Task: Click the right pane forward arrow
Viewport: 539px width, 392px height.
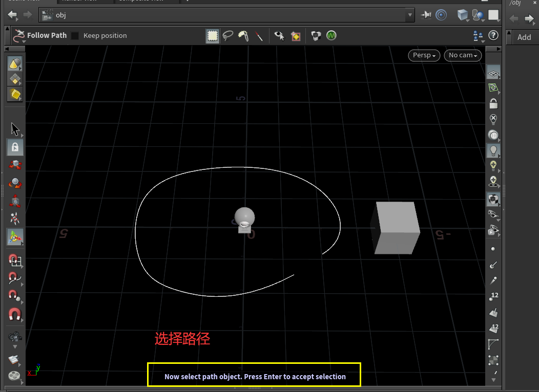Action: tap(529, 18)
